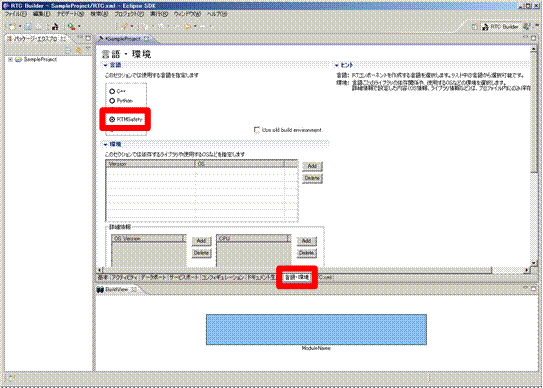Open the ファイル menu

click(x=16, y=14)
